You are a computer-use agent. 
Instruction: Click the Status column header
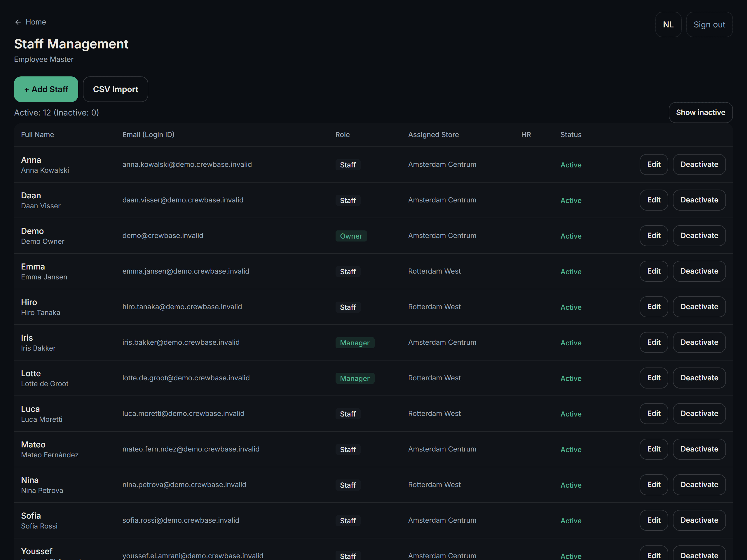click(x=571, y=135)
